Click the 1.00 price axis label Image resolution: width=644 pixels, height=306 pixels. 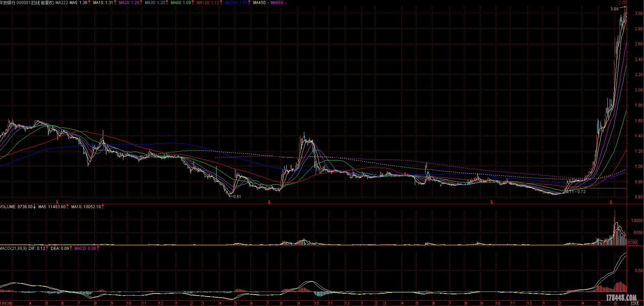point(639,166)
